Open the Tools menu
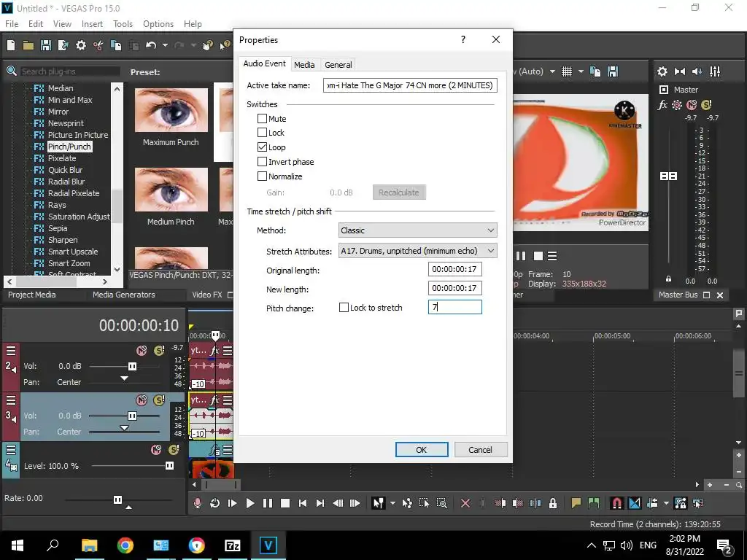This screenshot has width=747, height=560. pyautogui.click(x=123, y=24)
